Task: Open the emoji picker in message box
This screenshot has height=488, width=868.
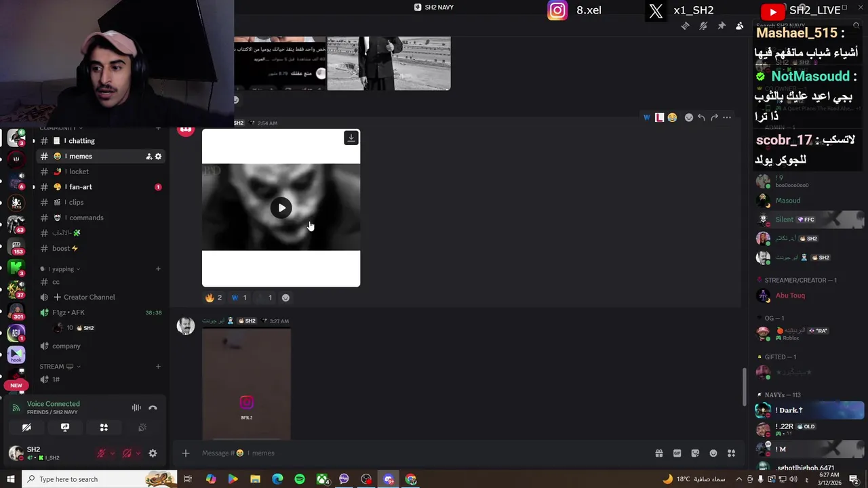Action: coord(713,453)
